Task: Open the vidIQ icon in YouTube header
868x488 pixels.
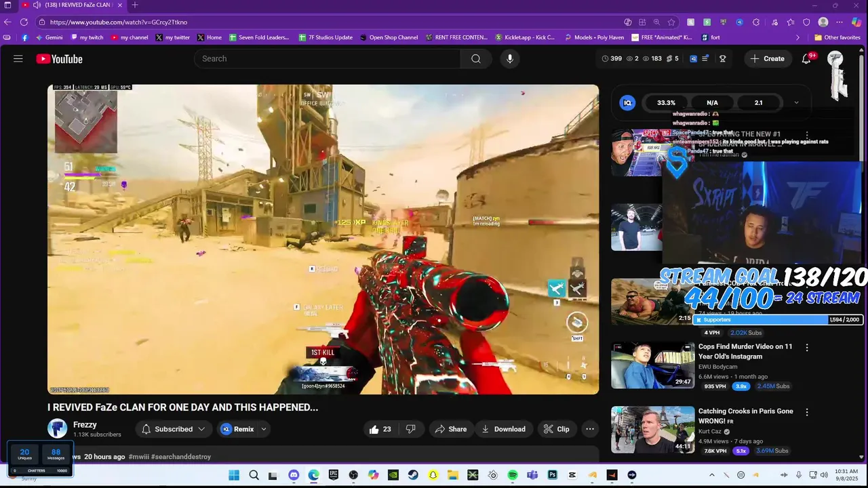Action: [693, 59]
